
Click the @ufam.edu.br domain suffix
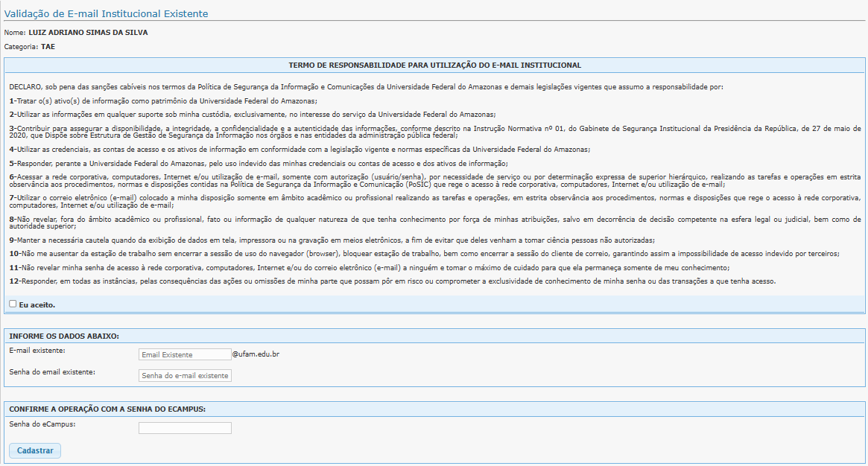256,354
